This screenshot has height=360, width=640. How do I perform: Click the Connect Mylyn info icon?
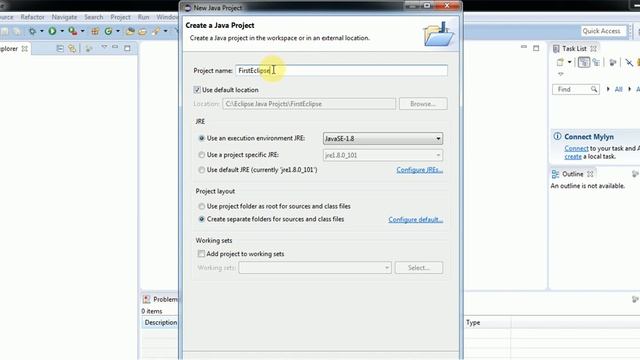pos(557,136)
